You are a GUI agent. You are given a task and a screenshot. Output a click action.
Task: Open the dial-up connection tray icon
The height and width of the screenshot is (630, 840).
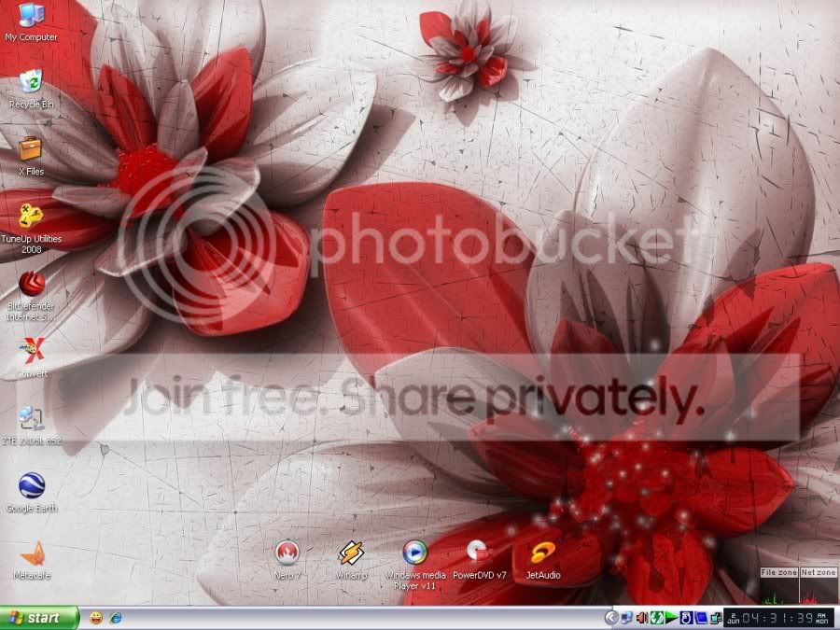click(715, 618)
